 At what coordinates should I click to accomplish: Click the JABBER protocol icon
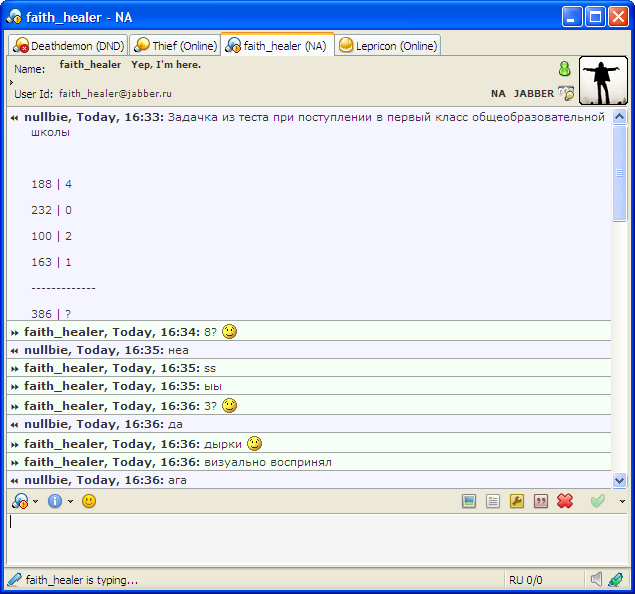567,93
